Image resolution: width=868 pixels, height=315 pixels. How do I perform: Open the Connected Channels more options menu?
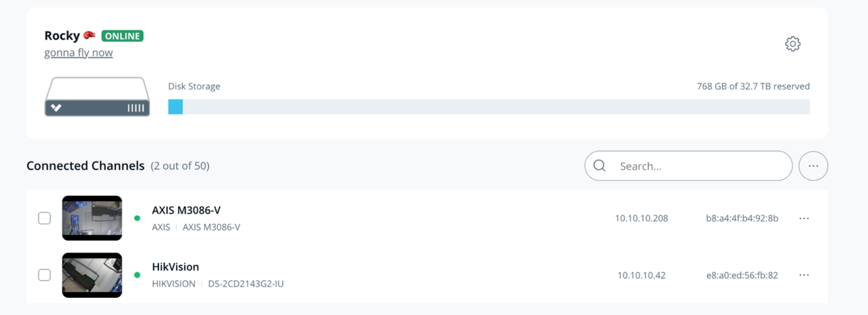[x=813, y=166]
